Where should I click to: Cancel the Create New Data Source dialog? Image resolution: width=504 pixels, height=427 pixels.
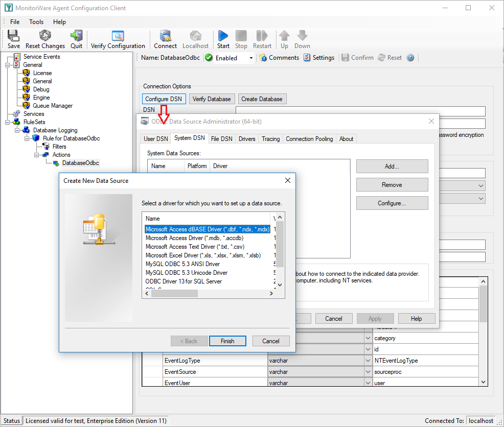(270, 341)
